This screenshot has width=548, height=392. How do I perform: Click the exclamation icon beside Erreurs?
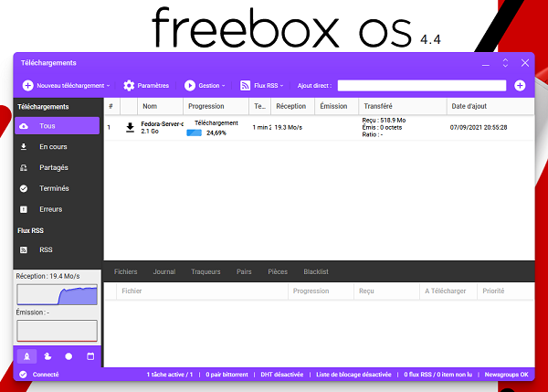tap(24, 209)
